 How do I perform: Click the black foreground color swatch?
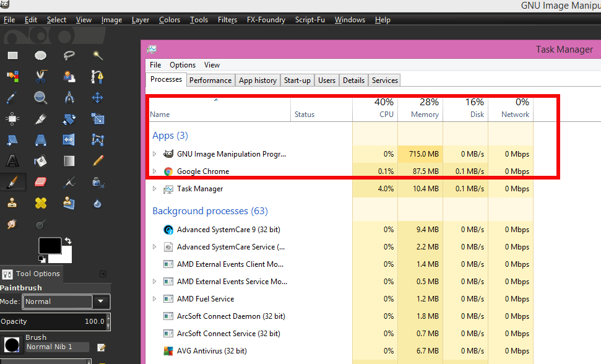[x=50, y=246]
